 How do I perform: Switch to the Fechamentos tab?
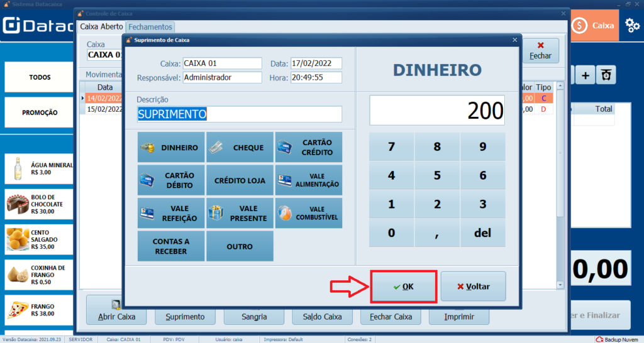click(150, 27)
